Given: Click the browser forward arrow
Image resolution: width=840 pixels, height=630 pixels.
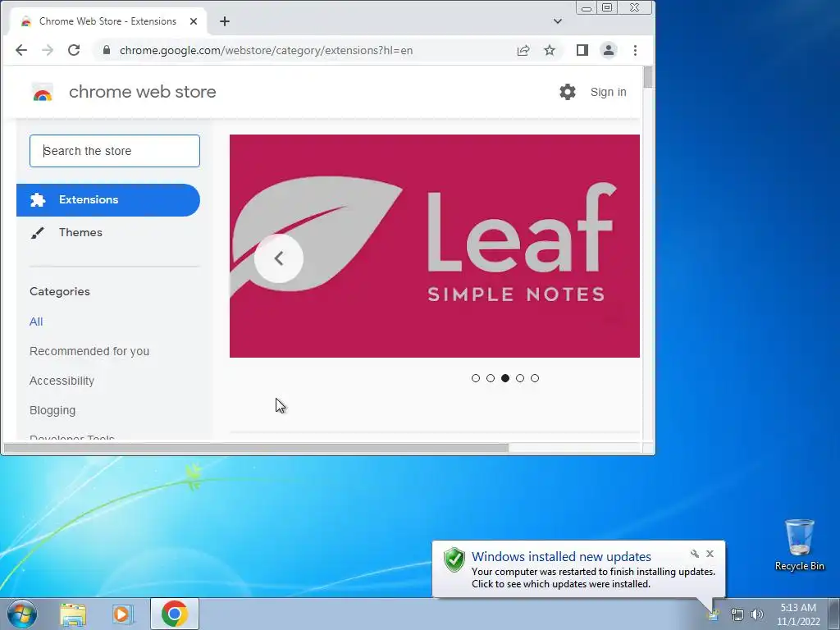Looking at the screenshot, I should pyautogui.click(x=48, y=50).
